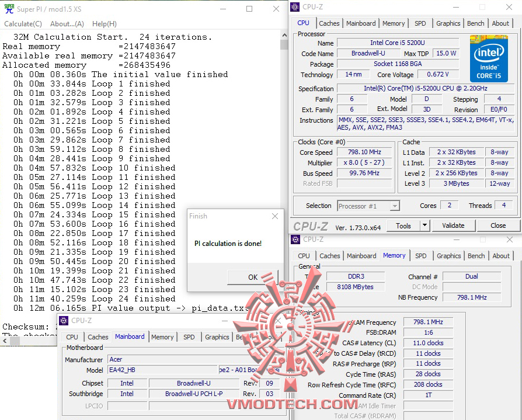This screenshot has height=420, width=522.
Task: Select Caches tab in CPU-Z Mainboard window
Action: tap(98, 337)
